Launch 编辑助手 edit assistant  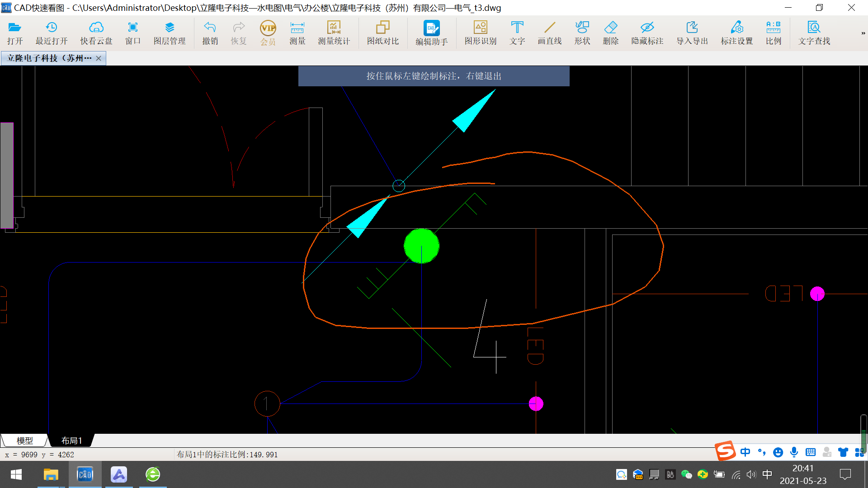click(432, 33)
